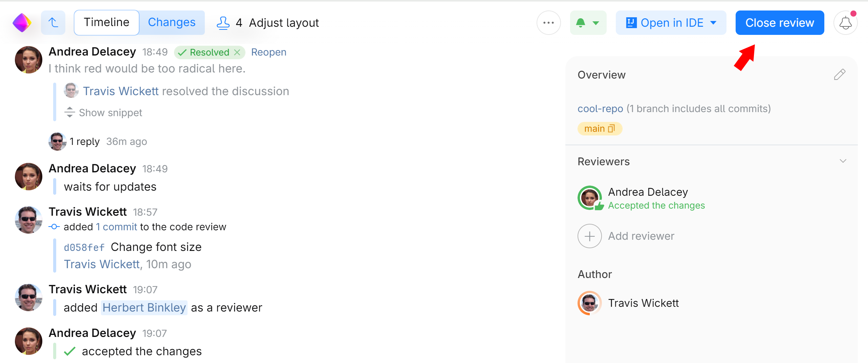The image size is (868, 363).
Task: Edit Overview with the pencil icon
Action: (840, 74)
